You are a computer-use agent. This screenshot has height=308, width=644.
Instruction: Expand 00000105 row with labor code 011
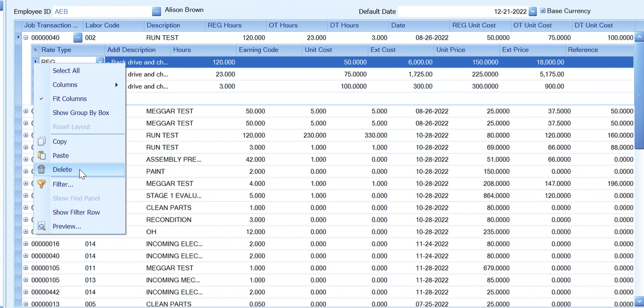point(25,268)
